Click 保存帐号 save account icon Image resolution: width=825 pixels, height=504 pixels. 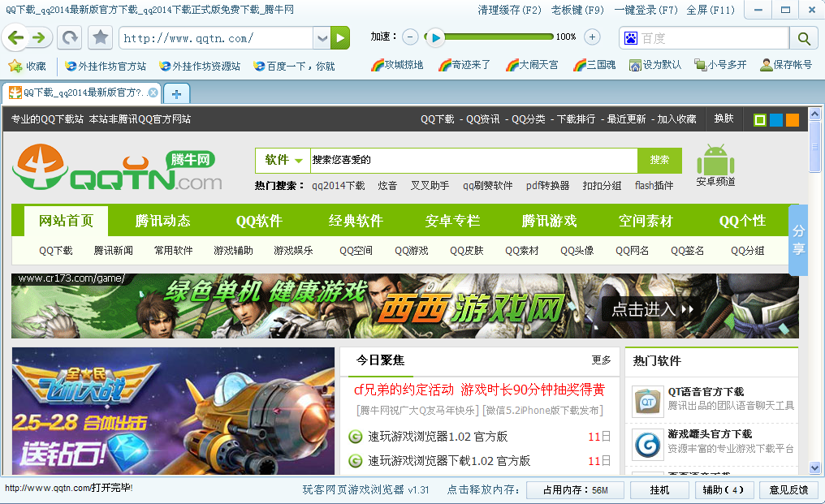pos(786,65)
